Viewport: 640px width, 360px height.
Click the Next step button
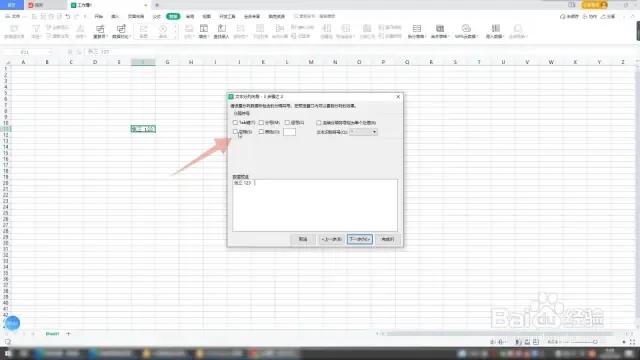click(360, 239)
